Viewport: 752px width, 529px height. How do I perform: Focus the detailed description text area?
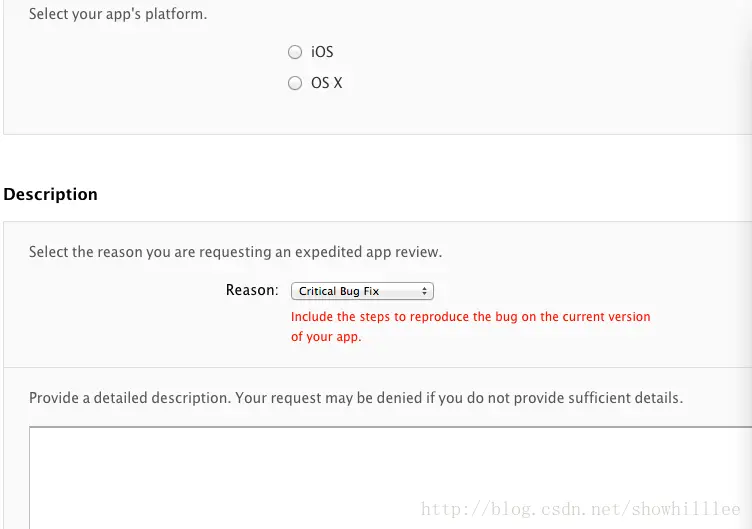pyautogui.click(x=390, y=478)
